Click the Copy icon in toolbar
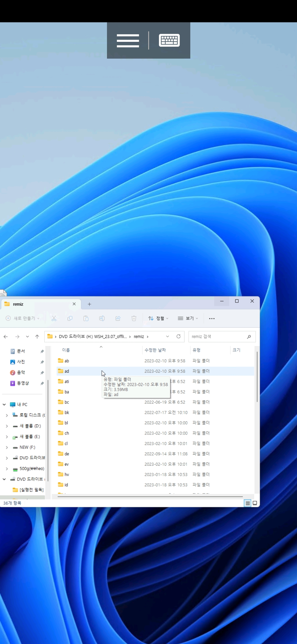Viewport: 297px width, 644px height. 70,318
